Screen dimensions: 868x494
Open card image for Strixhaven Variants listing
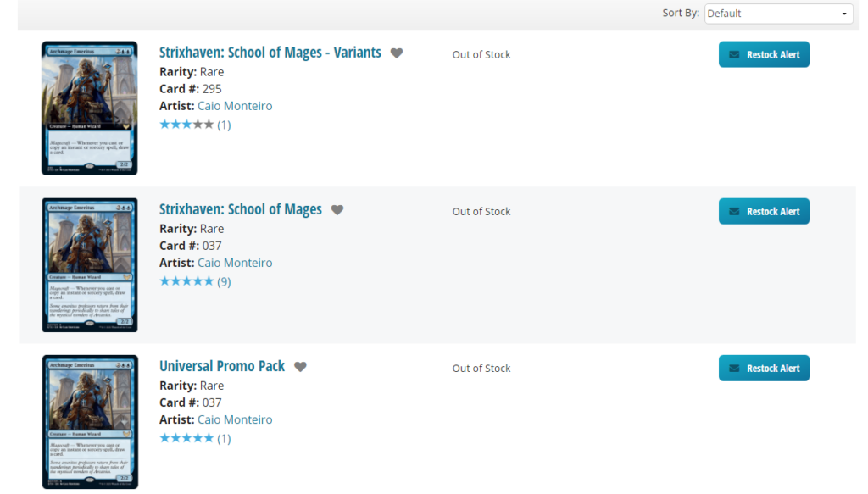90,108
